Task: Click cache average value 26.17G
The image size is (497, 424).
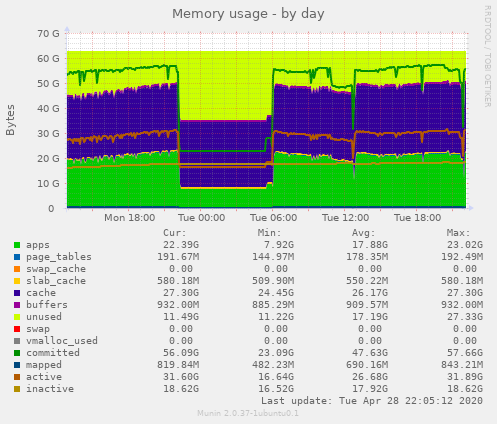Action: pyautogui.click(x=370, y=293)
